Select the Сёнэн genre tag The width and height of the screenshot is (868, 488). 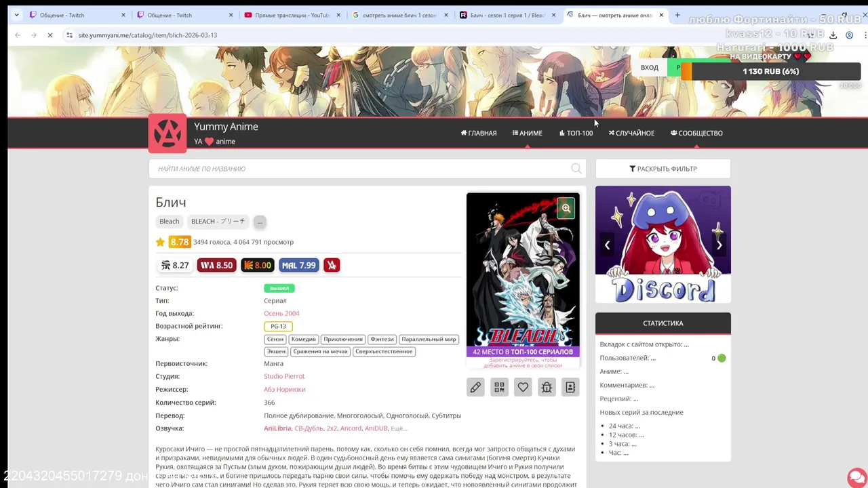point(275,339)
